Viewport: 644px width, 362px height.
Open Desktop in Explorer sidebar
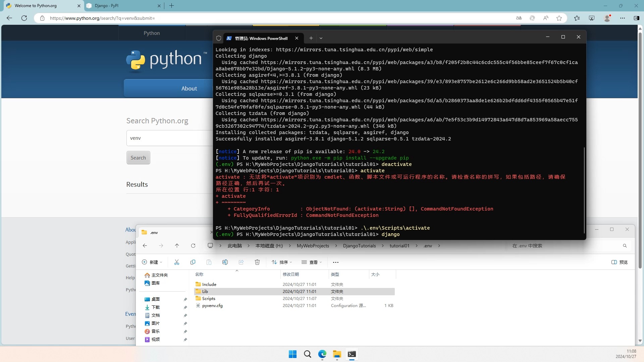(x=152, y=299)
